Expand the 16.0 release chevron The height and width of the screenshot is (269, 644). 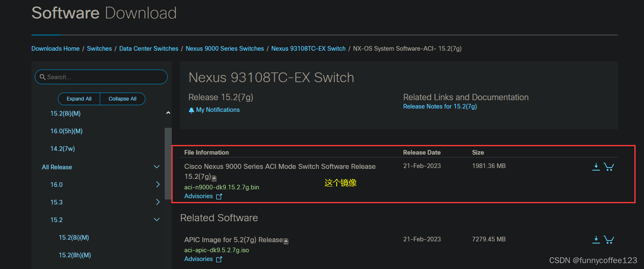click(158, 184)
